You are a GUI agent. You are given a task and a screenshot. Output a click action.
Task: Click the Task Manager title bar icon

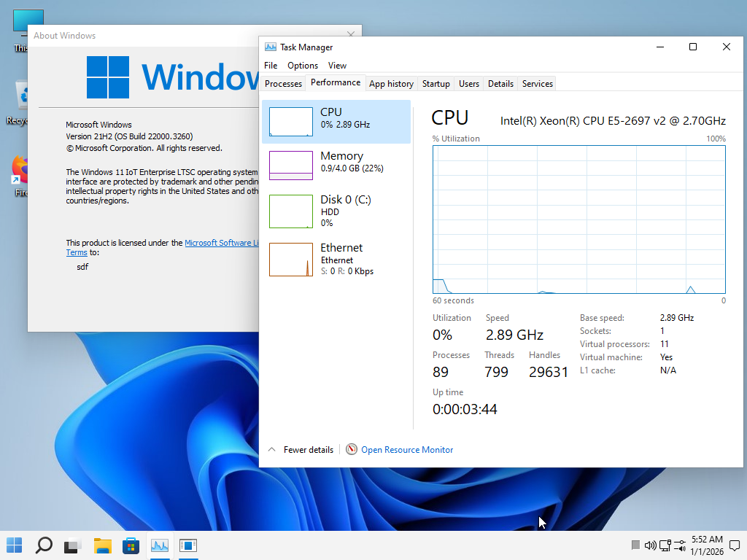271,47
